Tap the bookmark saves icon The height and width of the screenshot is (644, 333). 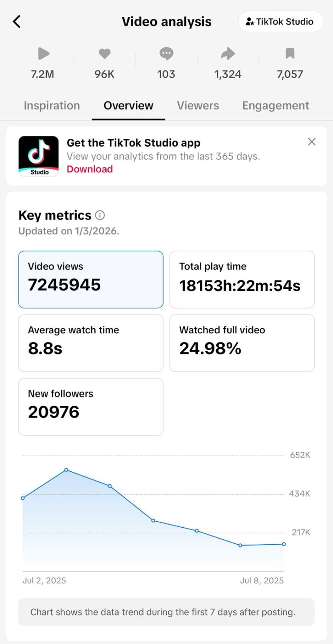pos(290,54)
